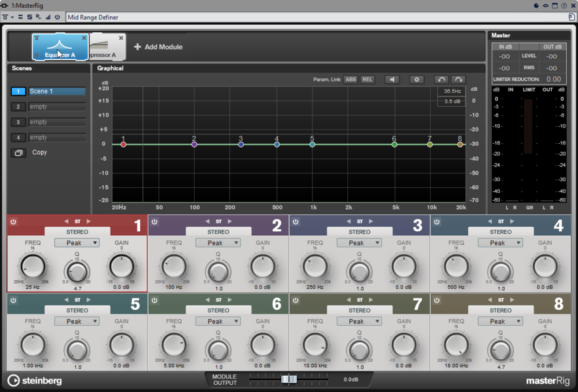
Task: Click the band 5 GAIN knob
Action: click(x=121, y=345)
